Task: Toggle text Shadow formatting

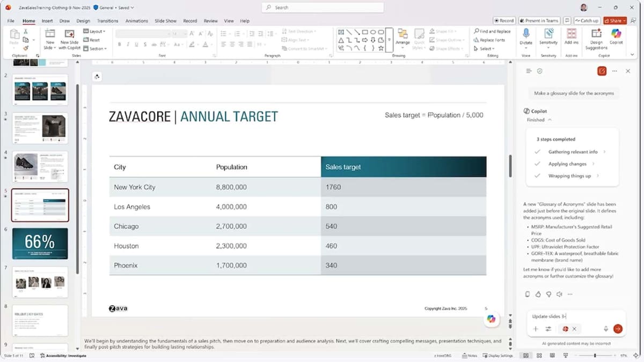Action: [145, 45]
